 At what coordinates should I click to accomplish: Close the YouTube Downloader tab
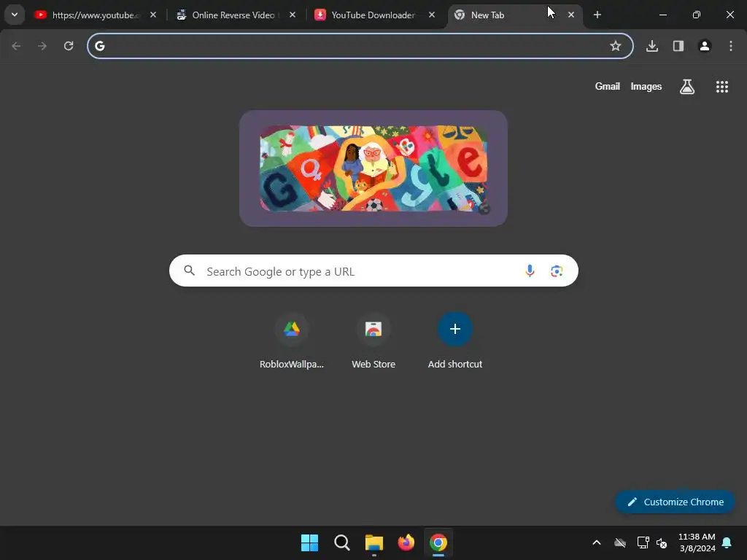click(432, 15)
